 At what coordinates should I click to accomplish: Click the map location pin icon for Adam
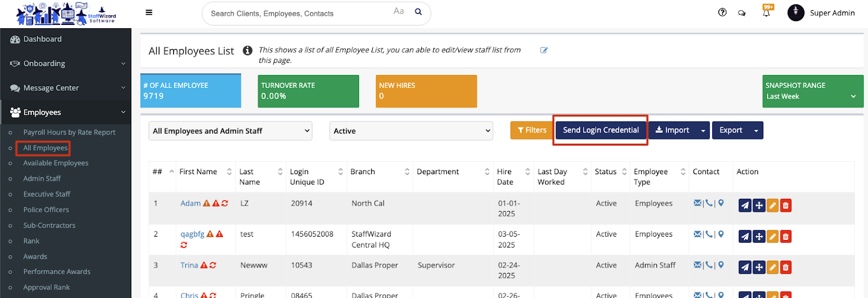(x=721, y=204)
